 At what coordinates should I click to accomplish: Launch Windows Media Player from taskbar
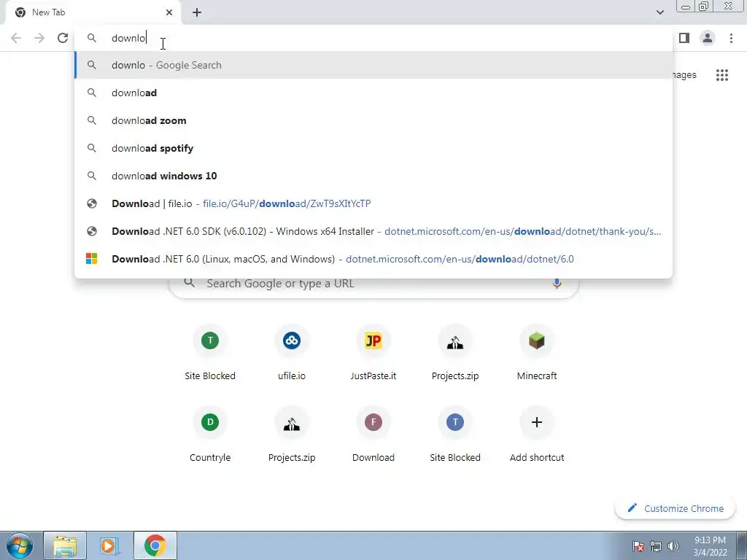click(x=109, y=545)
